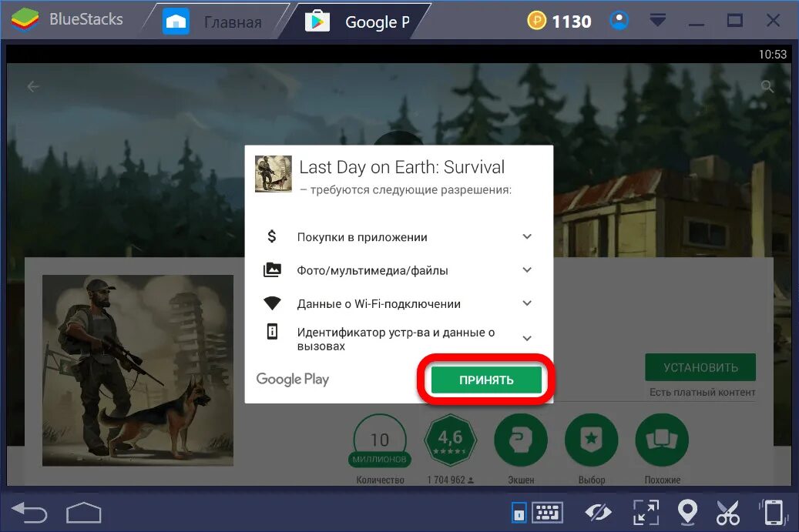Click the Экшен category badge
Viewport: 799px width, 532px height.
click(x=521, y=440)
